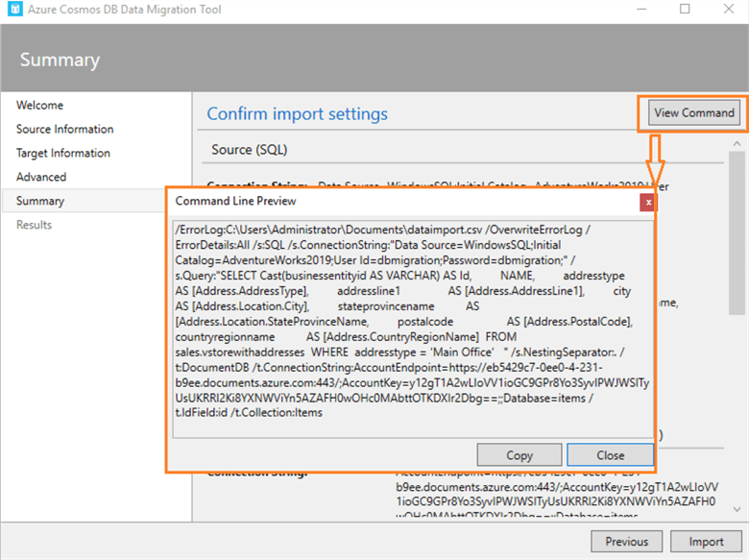The width and height of the screenshot is (749, 560).
Task: Click the View Command button
Action: (693, 112)
